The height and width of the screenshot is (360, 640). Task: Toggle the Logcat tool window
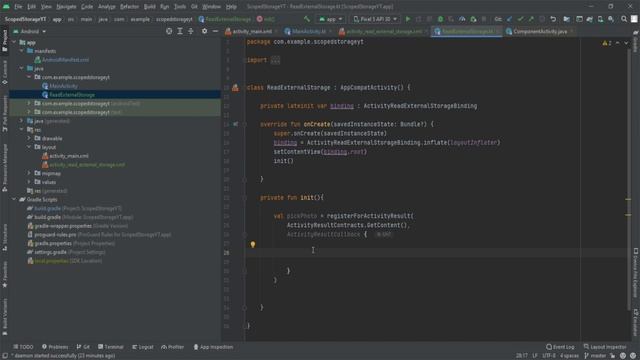click(x=143, y=347)
